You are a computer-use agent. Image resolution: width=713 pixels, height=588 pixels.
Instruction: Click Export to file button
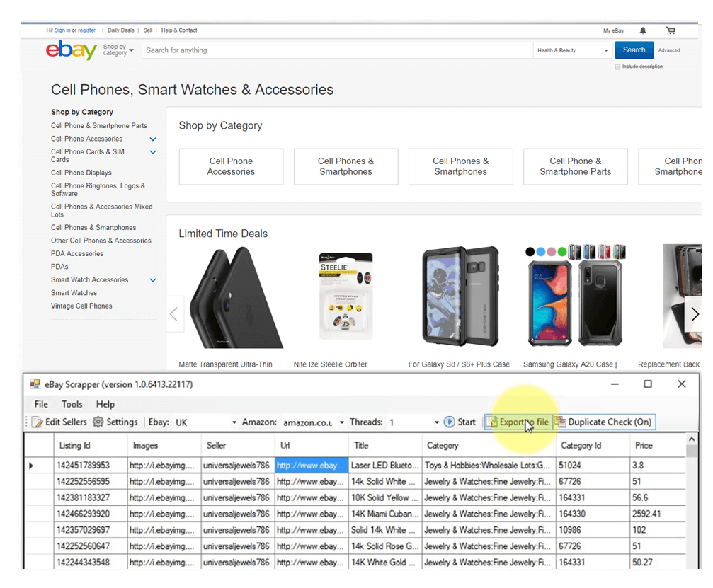519,422
